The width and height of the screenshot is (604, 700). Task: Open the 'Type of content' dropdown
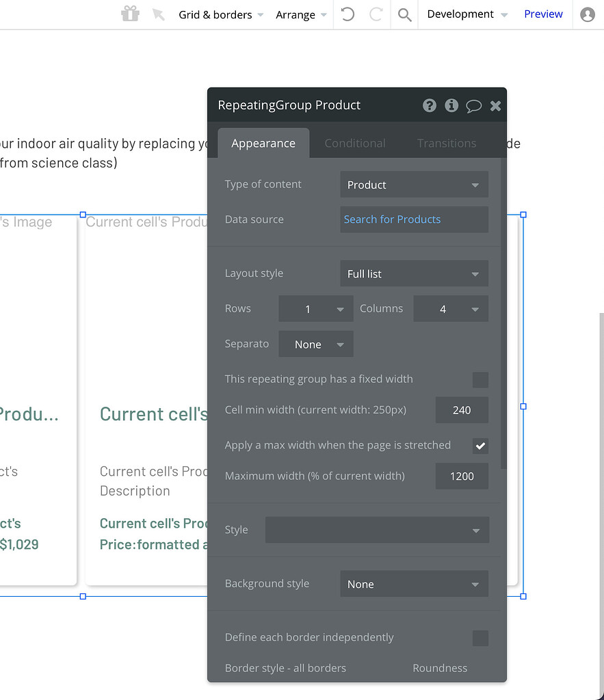(414, 185)
